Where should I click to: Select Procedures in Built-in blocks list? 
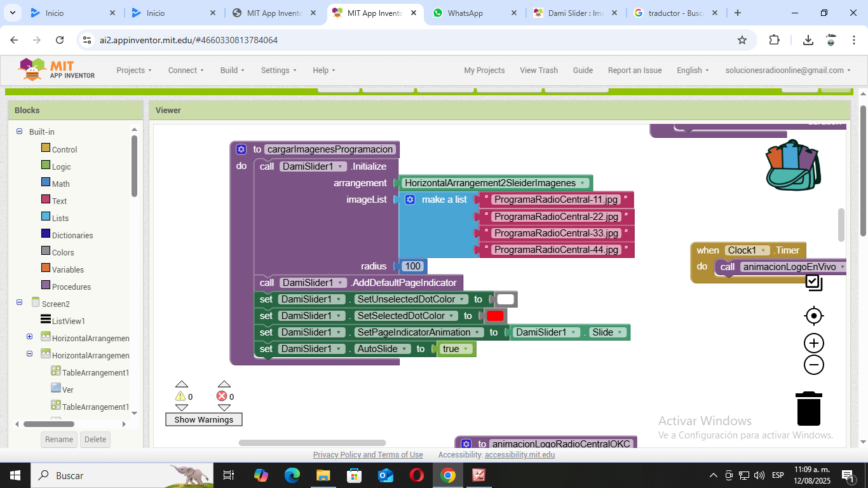click(71, 287)
